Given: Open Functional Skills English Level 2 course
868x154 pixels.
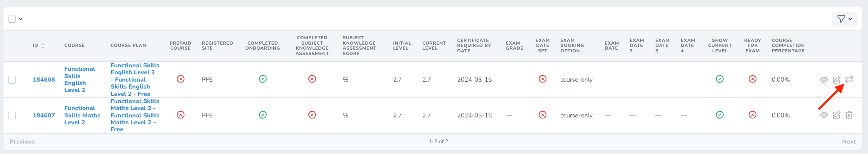Looking at the screenshot, I should (80, 79).
